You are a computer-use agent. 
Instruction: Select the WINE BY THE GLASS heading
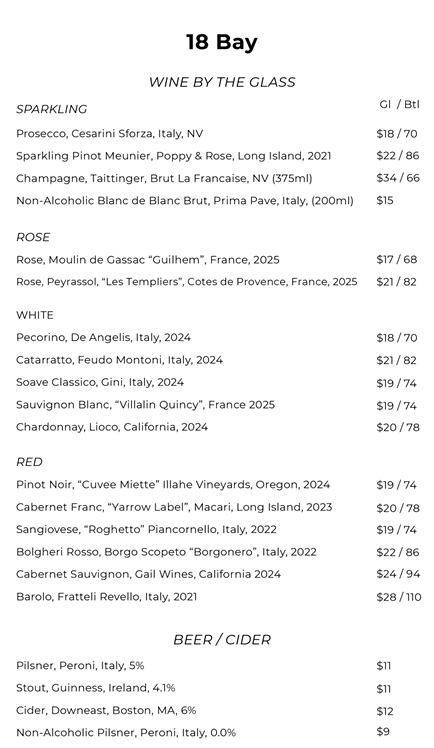pyautogui.click(x=222, y=82)
